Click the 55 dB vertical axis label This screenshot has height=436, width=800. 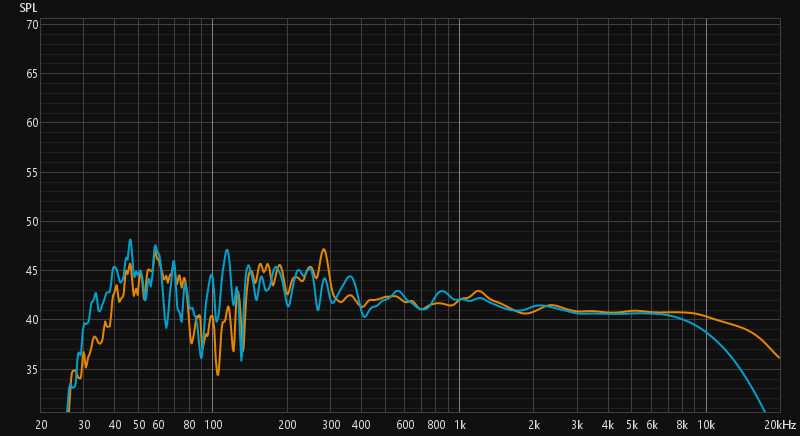click(x=31, y=172)
